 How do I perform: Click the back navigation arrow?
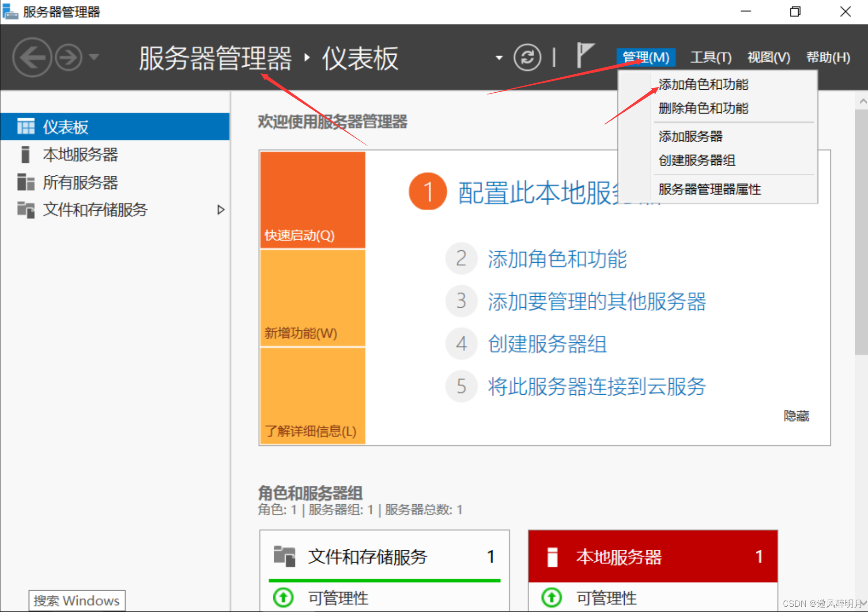32,57
